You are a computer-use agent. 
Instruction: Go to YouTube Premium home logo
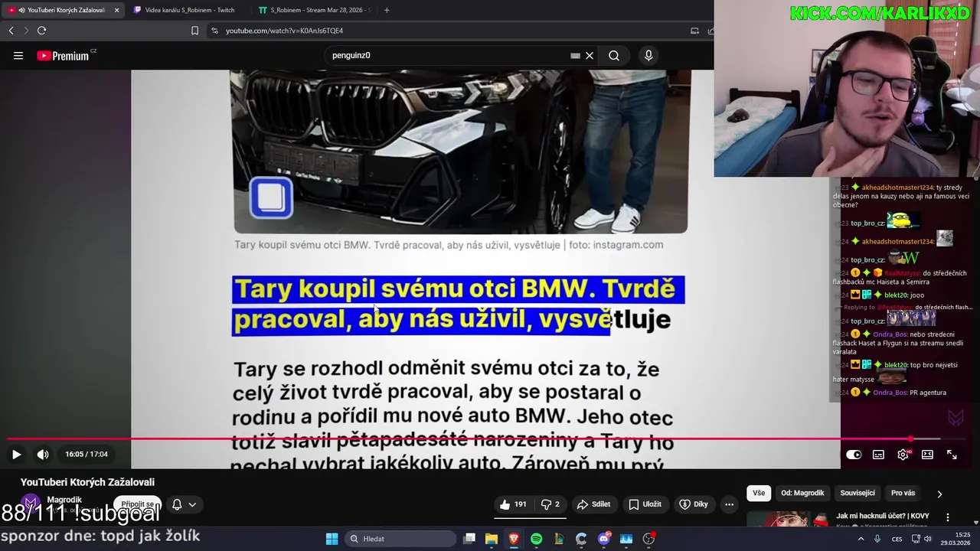click(x=64, y=56)
